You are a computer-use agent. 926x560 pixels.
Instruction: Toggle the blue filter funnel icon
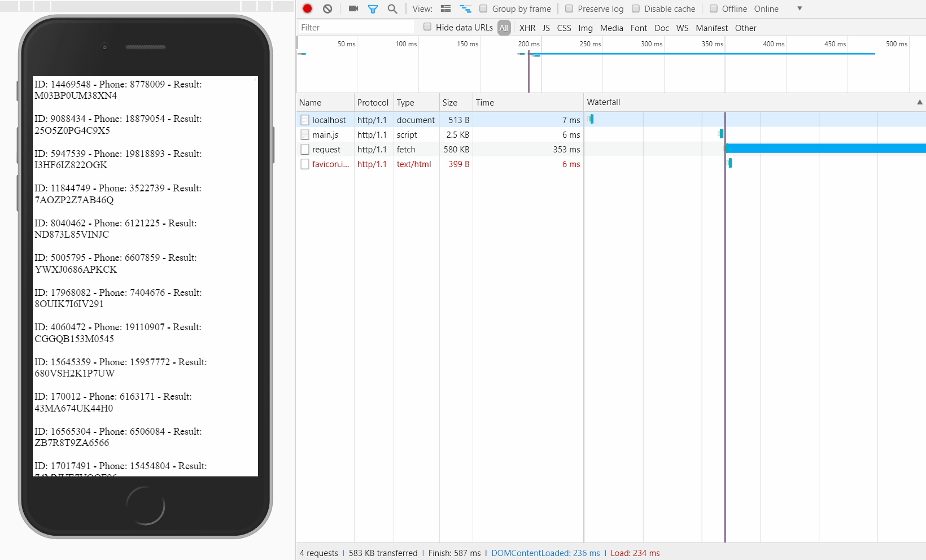tap(373, 9)
